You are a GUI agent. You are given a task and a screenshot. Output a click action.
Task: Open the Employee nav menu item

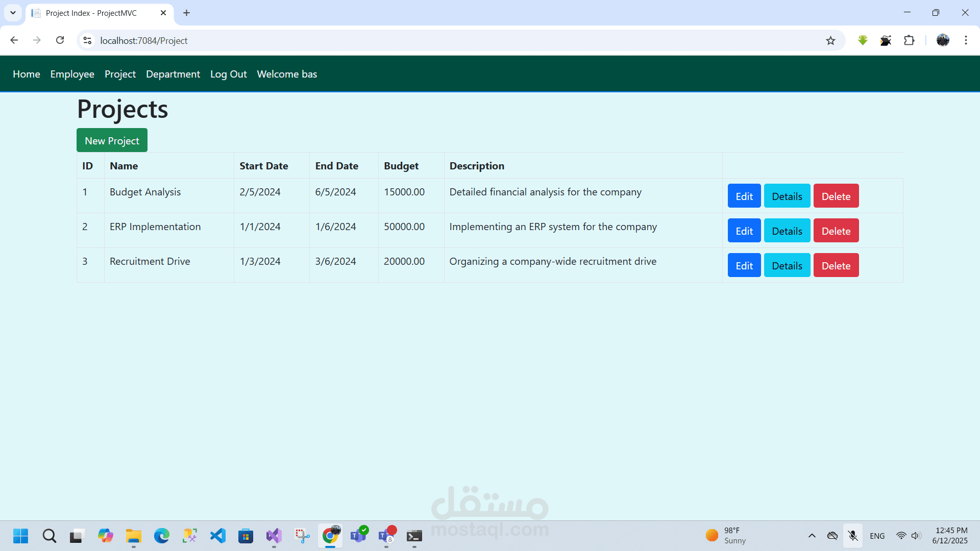[72, 74]
